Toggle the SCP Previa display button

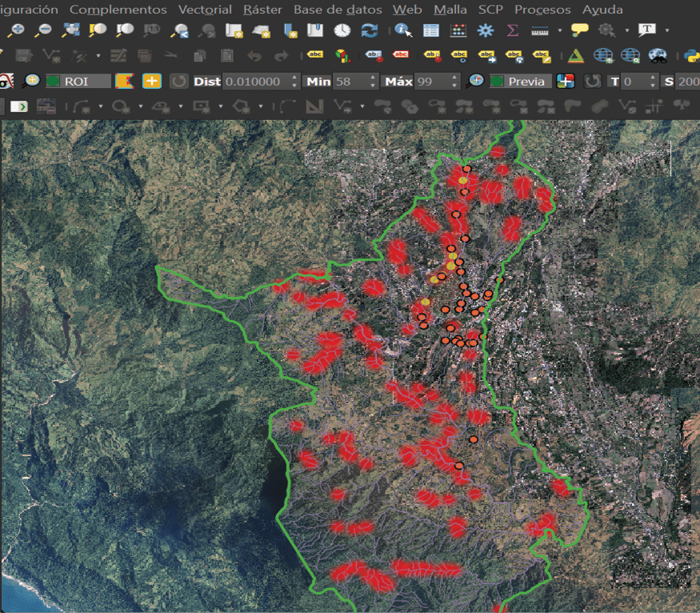[520, 82]
